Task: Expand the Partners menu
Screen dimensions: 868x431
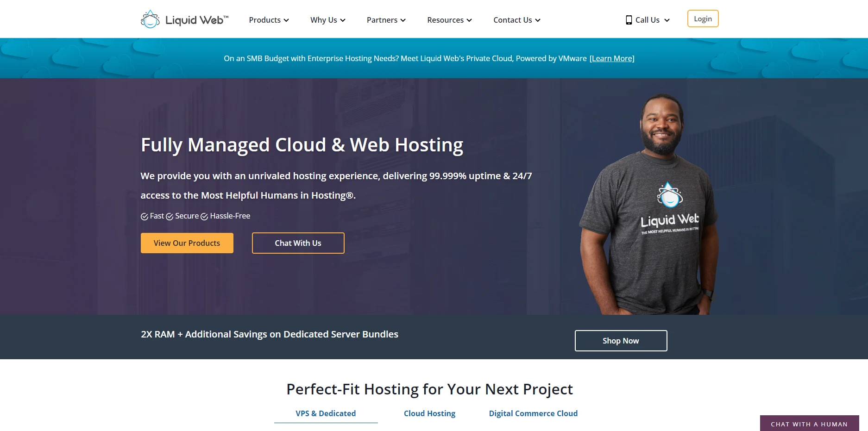Action: 386,20
